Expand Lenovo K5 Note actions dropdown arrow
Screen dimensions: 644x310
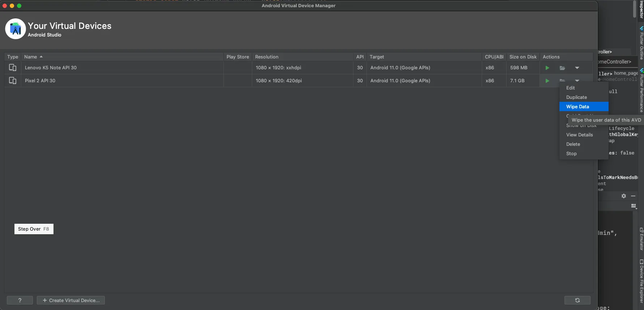click(577, 68)
